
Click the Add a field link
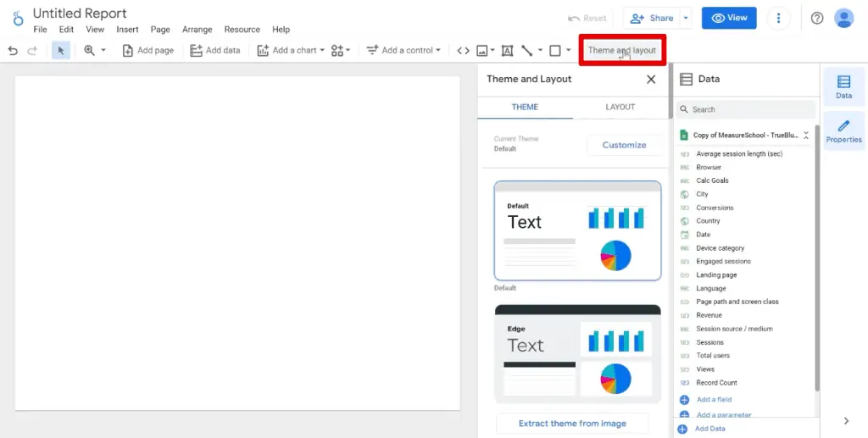(714, 399)
